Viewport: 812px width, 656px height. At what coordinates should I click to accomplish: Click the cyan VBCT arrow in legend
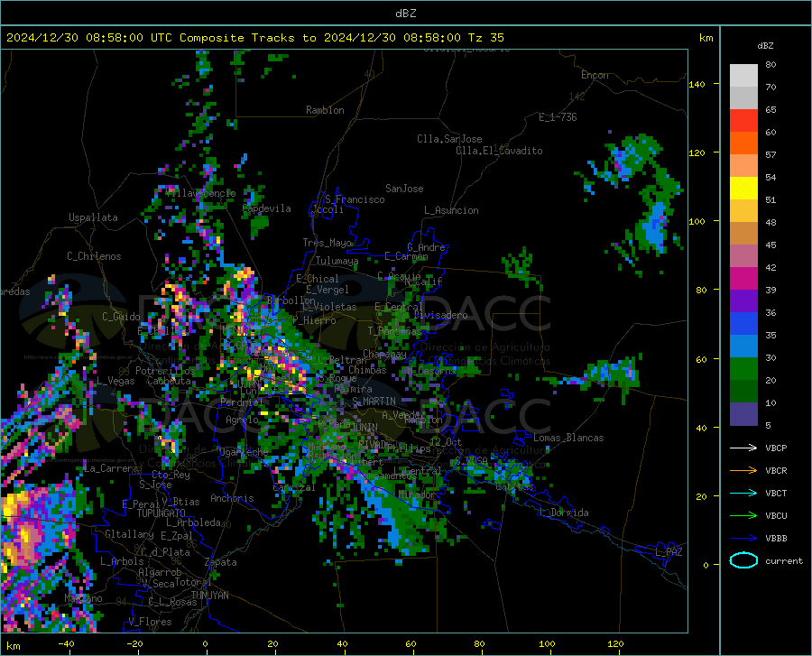pos(743,493)
